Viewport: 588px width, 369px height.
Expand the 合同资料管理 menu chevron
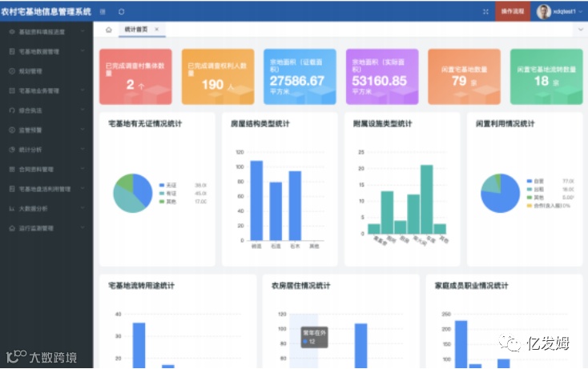coord(83,169)
